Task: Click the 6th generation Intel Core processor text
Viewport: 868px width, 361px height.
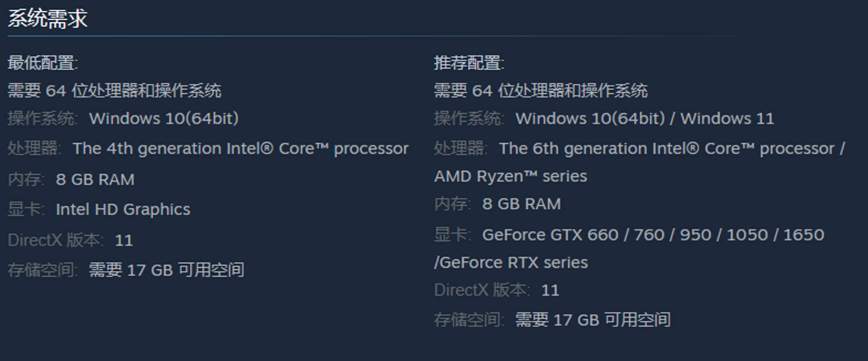Action: pos(672,149)
